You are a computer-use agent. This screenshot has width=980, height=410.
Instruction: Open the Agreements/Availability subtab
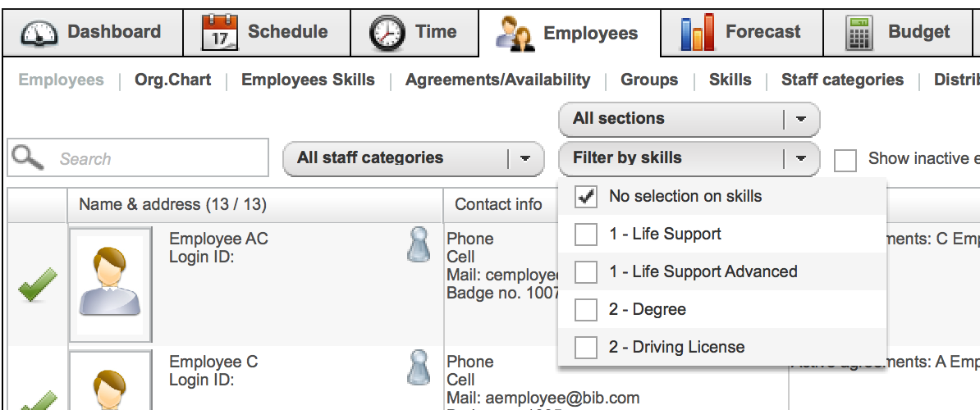click(x=497, y=80)
